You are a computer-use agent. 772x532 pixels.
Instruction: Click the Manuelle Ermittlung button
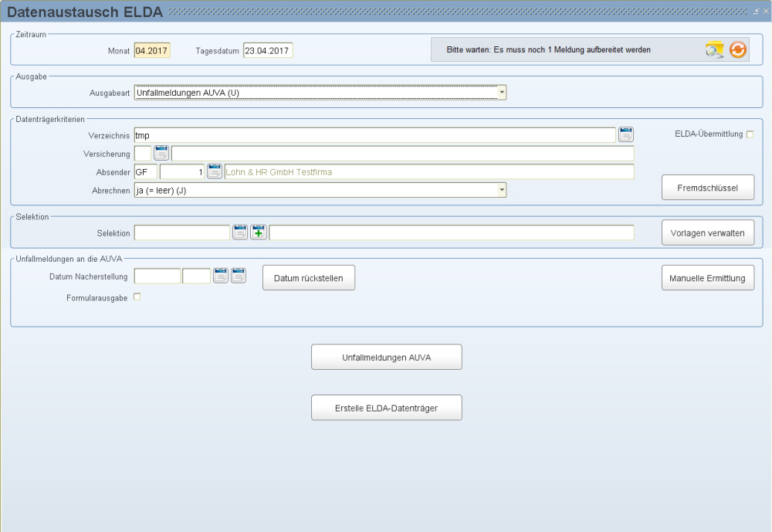707,278
